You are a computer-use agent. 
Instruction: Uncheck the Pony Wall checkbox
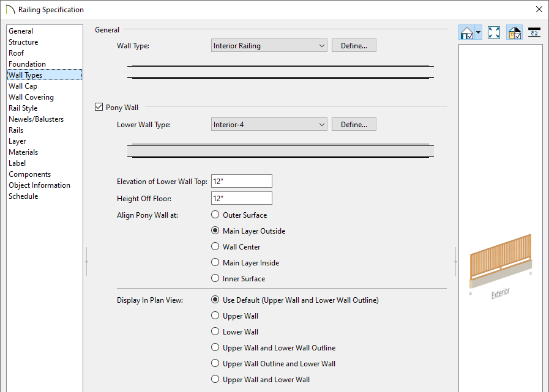[x=99, y=107]
